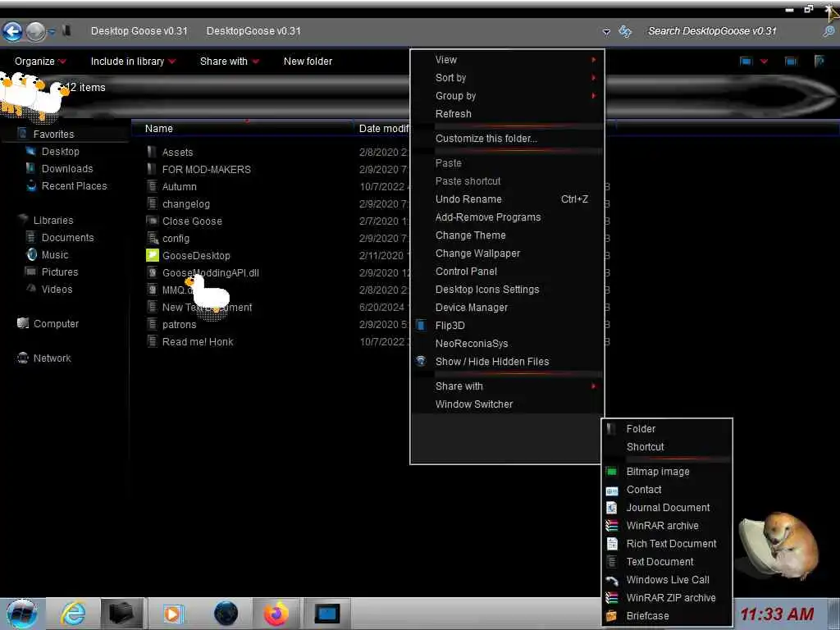840x630 pixels.
Task: Click the New folder button
Action: point(308,61)
